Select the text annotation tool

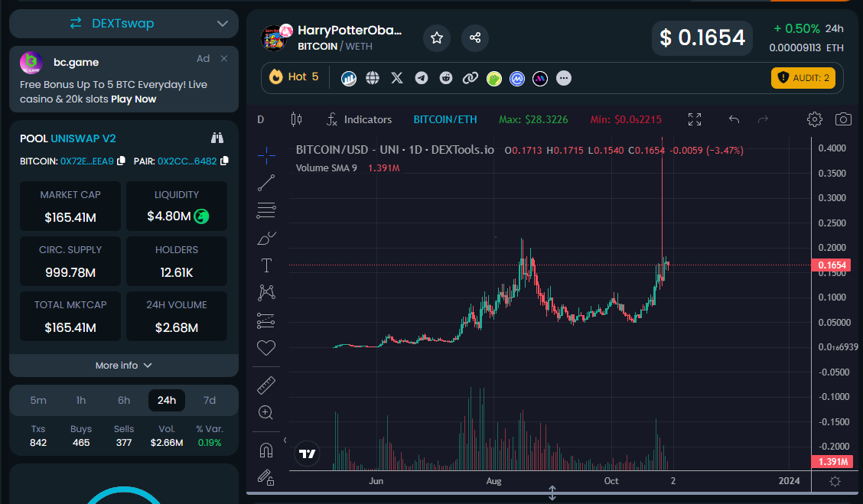(266, 265)
